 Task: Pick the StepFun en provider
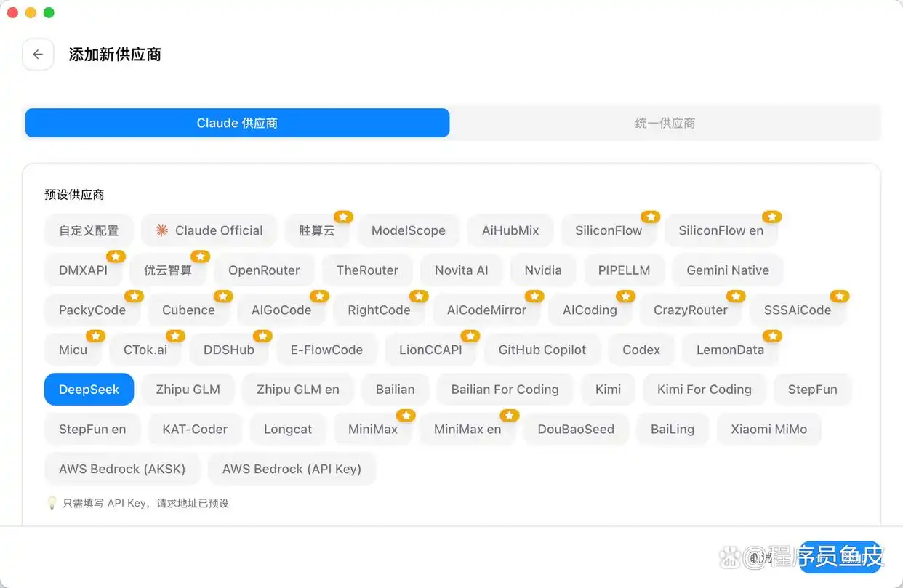[92, 429]
